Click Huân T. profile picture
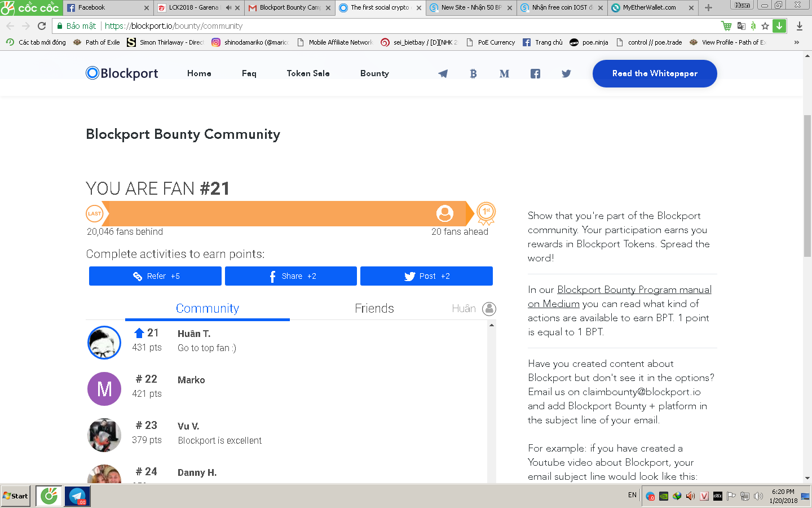812x508 pixels. click(x=104, y=343)
